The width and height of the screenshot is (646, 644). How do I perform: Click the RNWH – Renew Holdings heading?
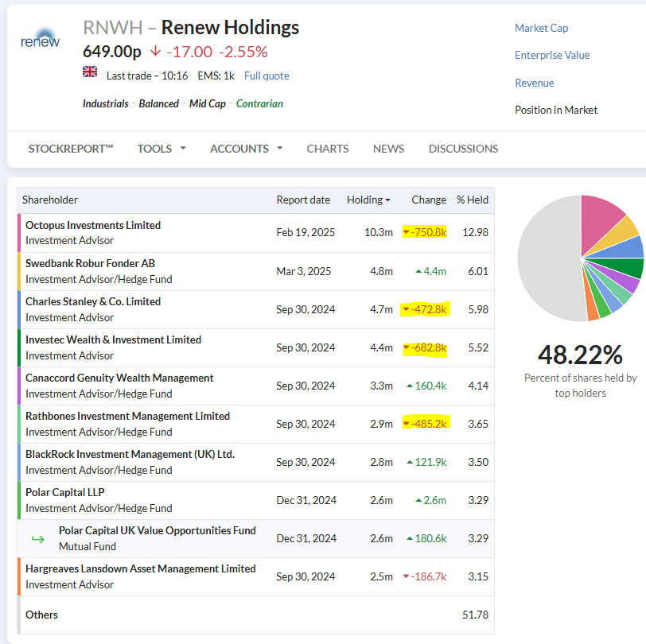[x=191, y=28]
